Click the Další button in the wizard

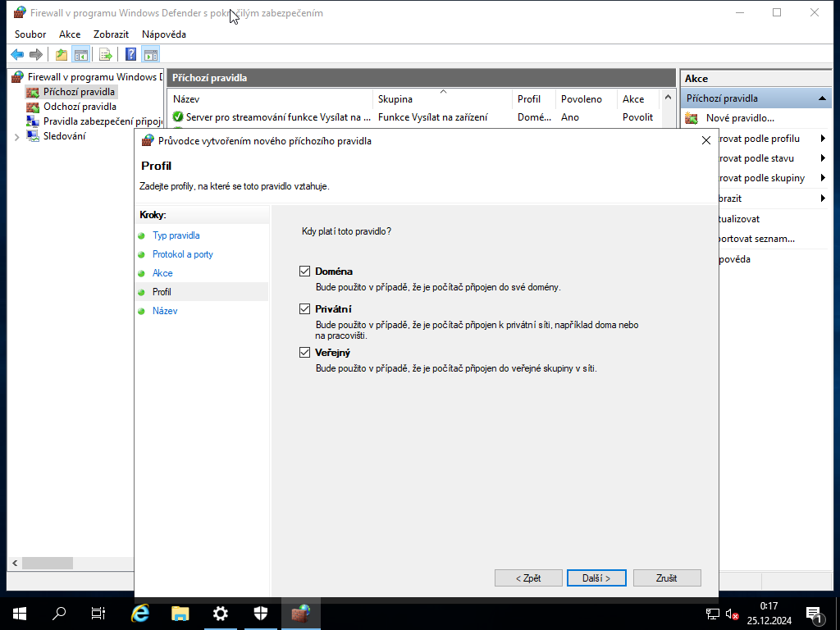596,577
